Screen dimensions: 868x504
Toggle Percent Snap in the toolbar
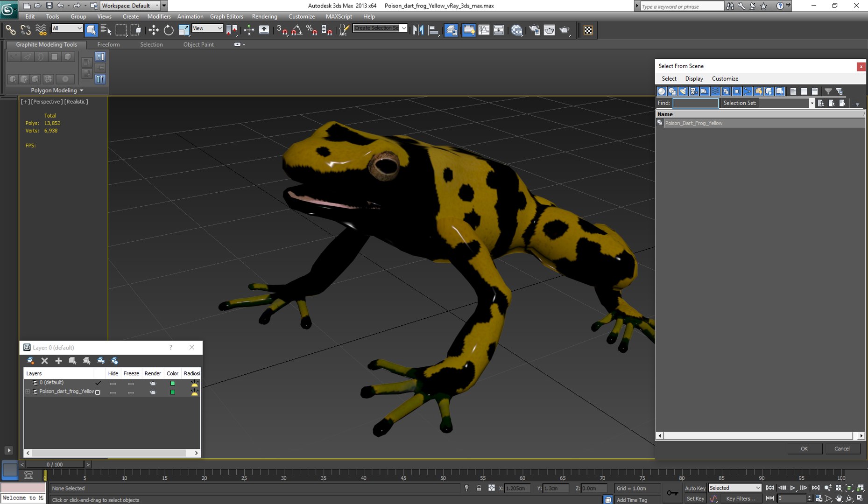(311, 30)
